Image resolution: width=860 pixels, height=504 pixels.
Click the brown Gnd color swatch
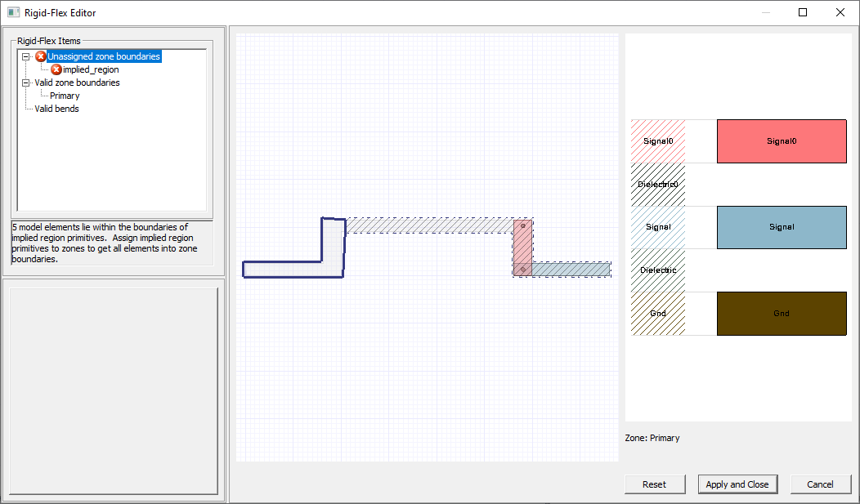[x=782, y=314]
